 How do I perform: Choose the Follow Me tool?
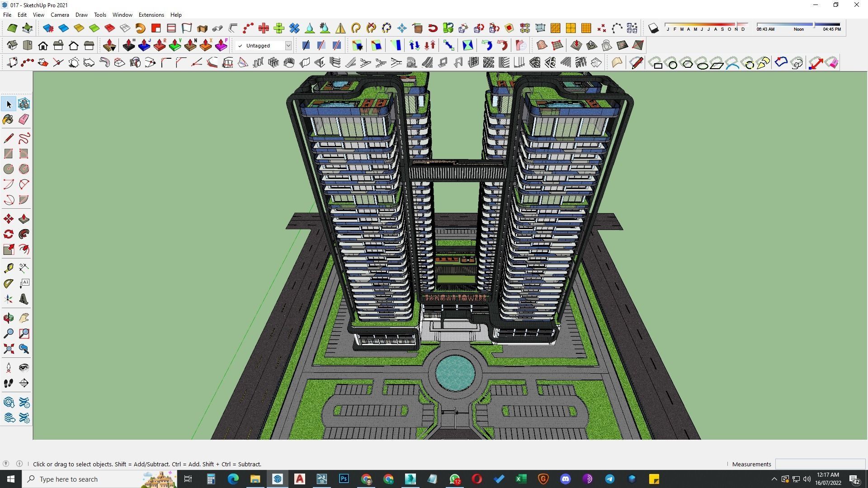pyautogui.click(x=24, y=234)
